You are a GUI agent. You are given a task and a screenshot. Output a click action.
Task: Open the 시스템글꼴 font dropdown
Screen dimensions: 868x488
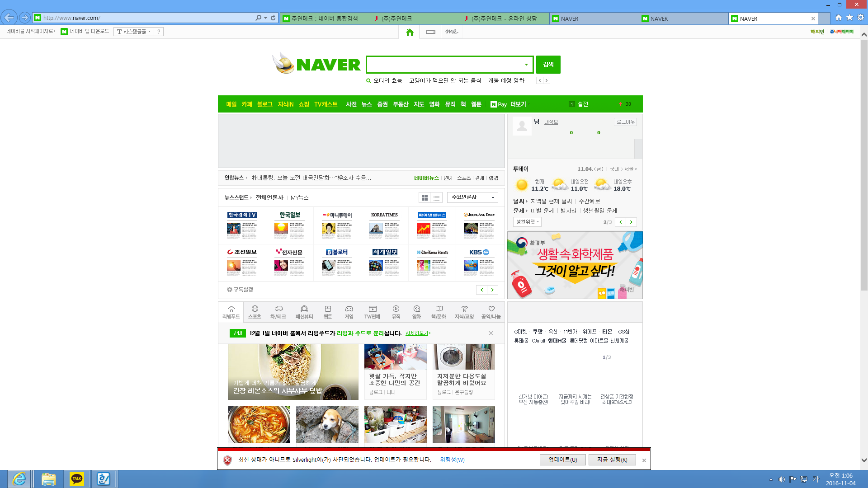coord(134,32)
